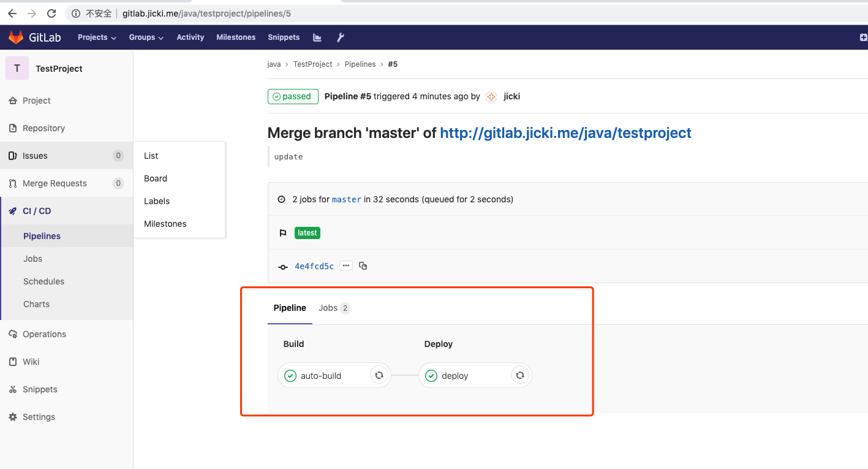Image resolution: width=868 pixels, height=469 pixels.
Task: Open commit 4e4fcd5c
Action: pos(314,265)
